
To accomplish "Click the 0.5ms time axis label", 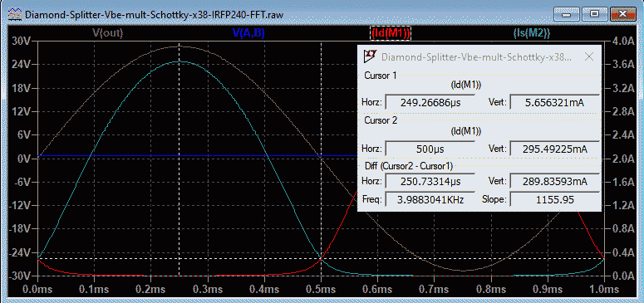I will (x=321, y=290).
